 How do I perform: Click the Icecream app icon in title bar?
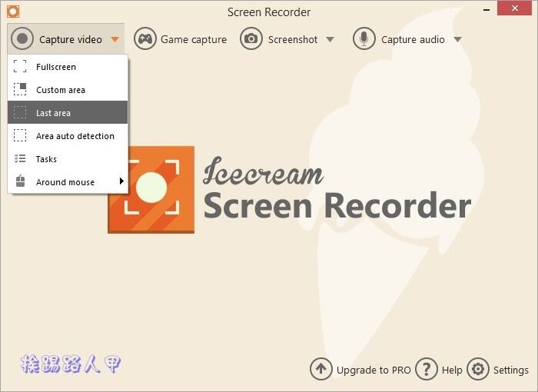13,12
